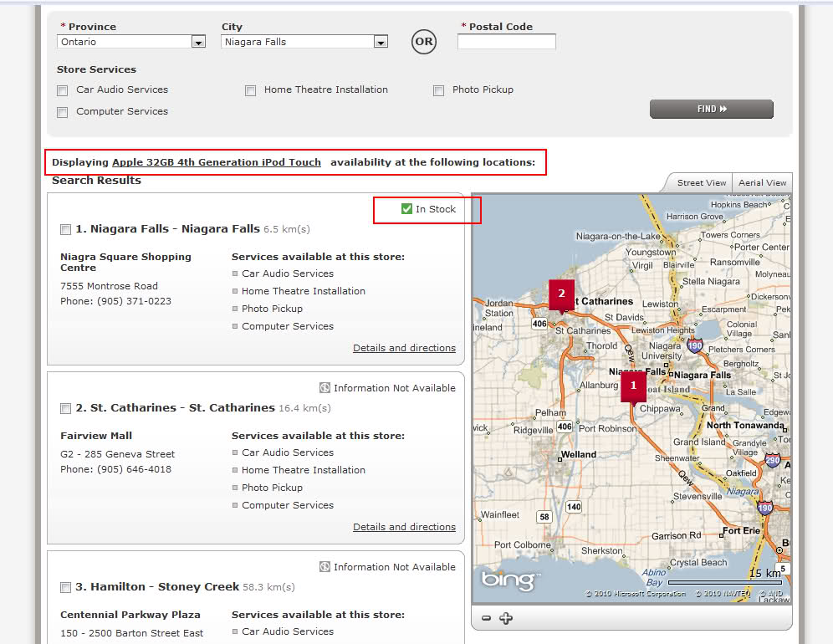Open Details and directions for Niagara Falls
This screenshot has height=644, width=833.
coord(404,348)
